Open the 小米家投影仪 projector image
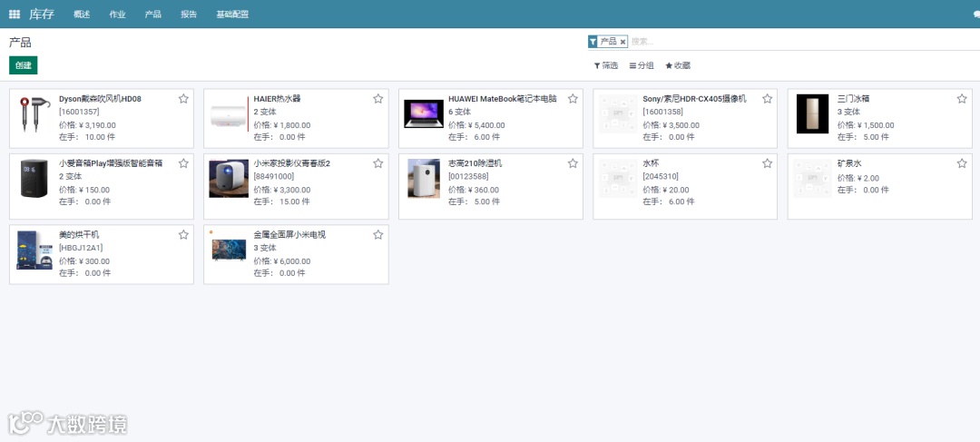Image resolution: width=980 pixels, height=442 pixels. [229, 179]
